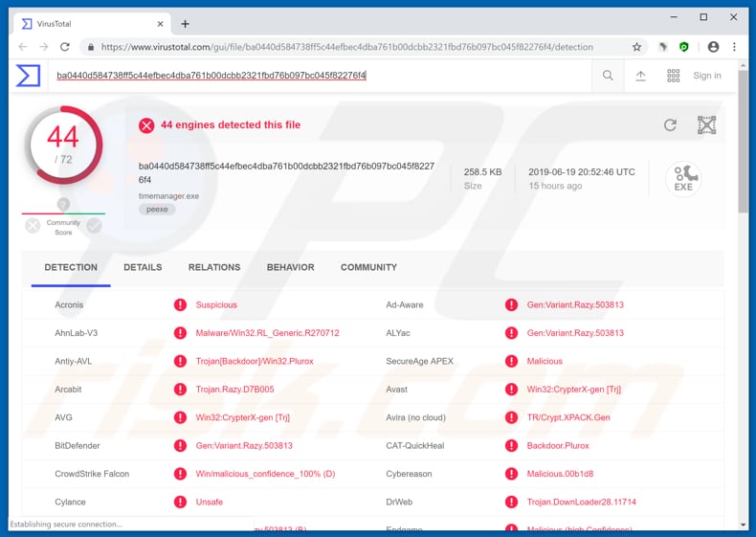Click the upload file icon
756x537 pixels.
tap(640, 76)
